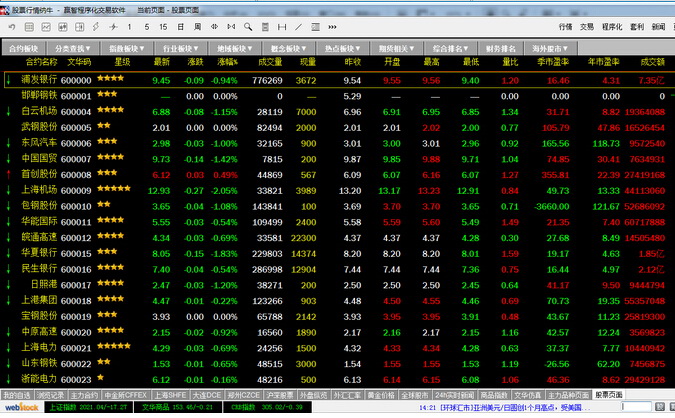The image size is (675, 418).
Task: Switch to the 我的自选 tab
Action: [x=16, y=395]
